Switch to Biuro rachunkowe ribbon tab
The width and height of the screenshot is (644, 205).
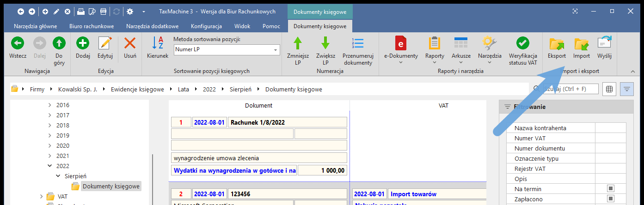click(91, 26)
